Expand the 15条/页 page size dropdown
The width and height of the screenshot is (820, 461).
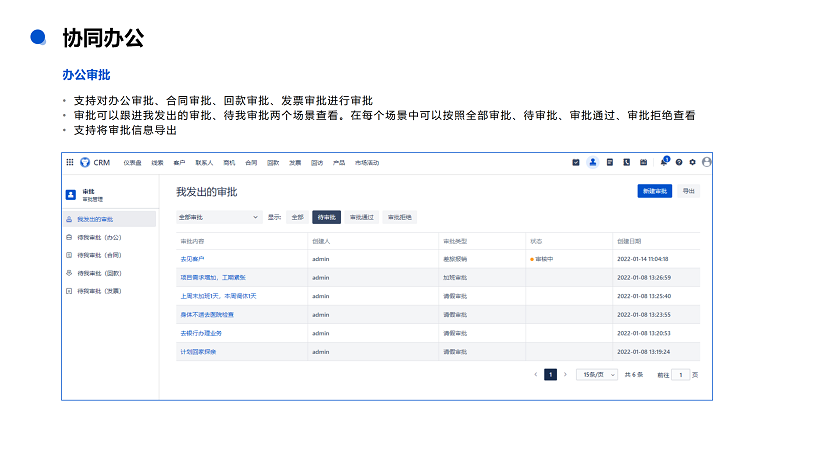[597, 375]
